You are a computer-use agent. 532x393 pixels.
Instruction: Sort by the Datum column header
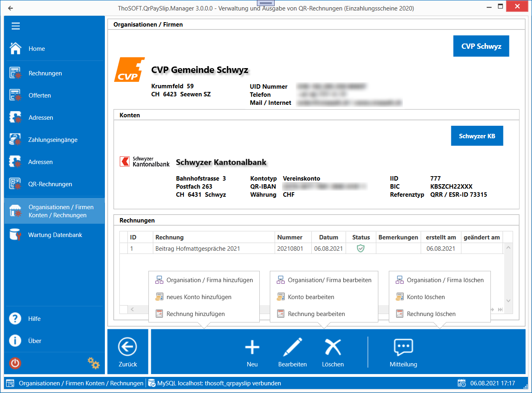point(329,237)
